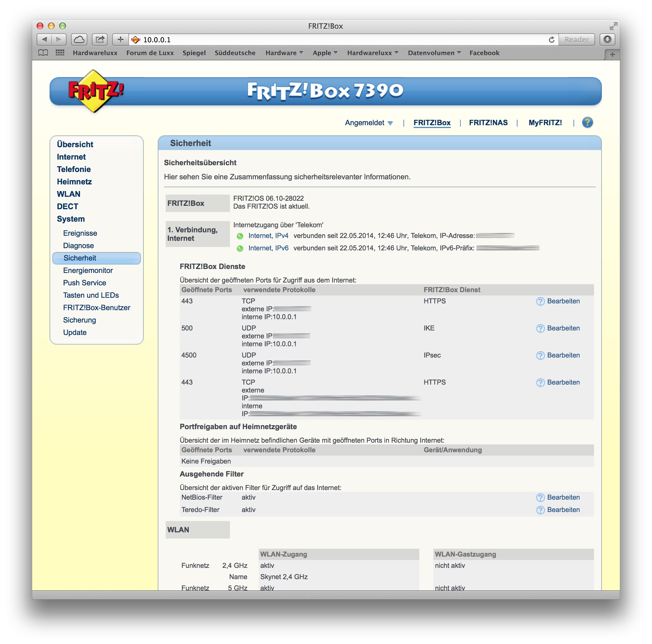Click the Share toolbar icon
Screen dimensions: 652x644
click(x=100, y=39)
